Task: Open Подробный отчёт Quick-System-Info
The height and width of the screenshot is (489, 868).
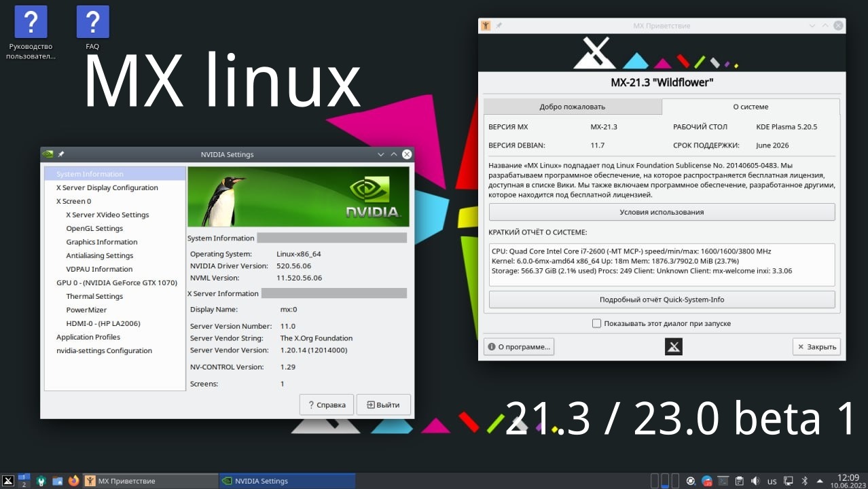Action: [x=662, y=300]
